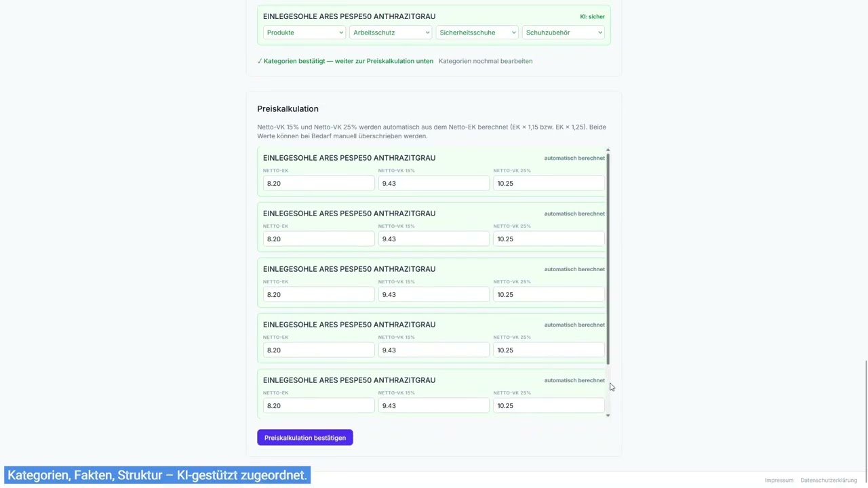This screenshot has width=868, height=488.
Task: Click third product's Netto-VK 15% field
Action: (433, 295)
